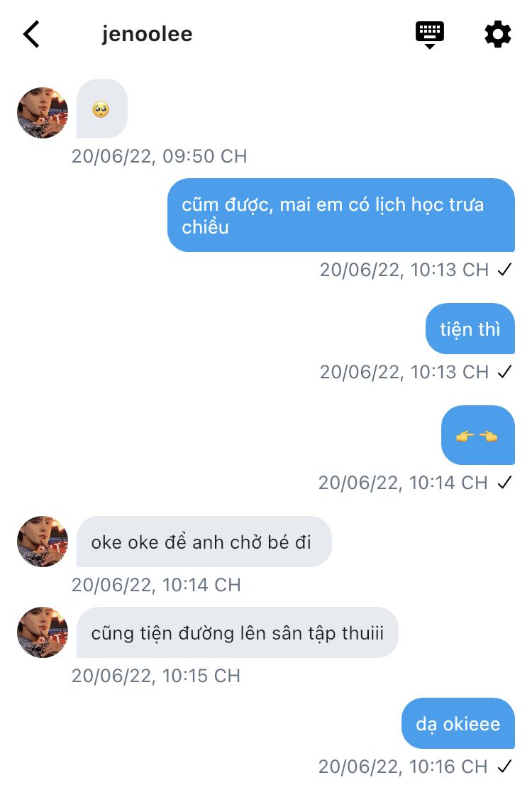Tap the back arrow icon

tap(31, 34)
